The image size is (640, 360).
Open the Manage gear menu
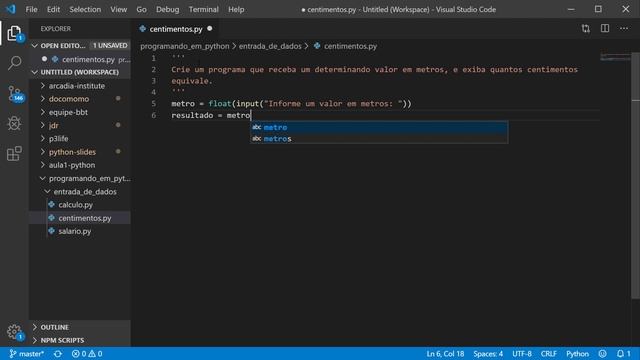(x=14, y=331)
